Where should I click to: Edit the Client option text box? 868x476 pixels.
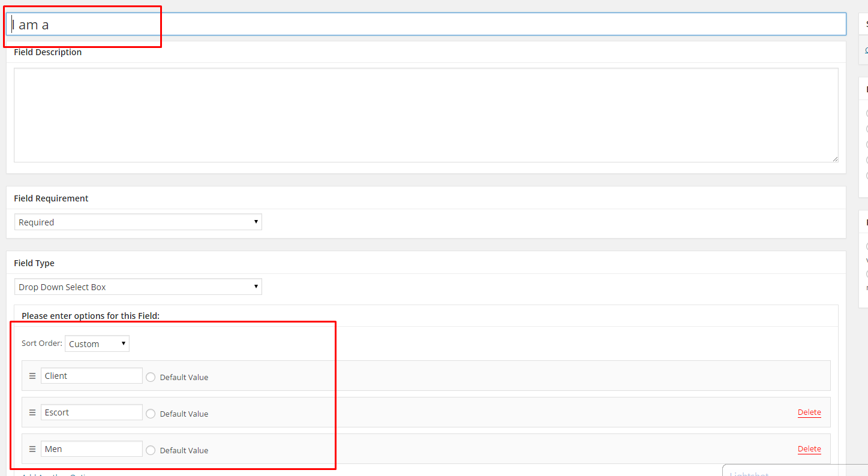91,376
